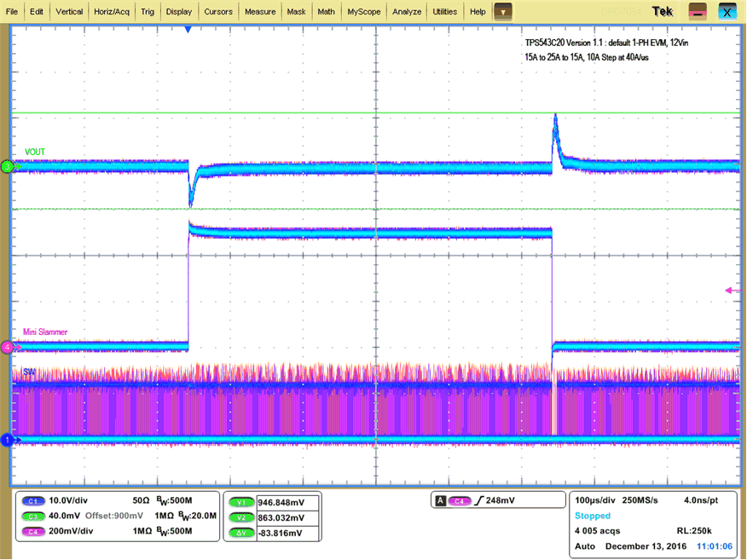The width and height of the screenshot is (747, 560).
Task: Toggle the channel 1 waveform marker
Action: point(7,440)
